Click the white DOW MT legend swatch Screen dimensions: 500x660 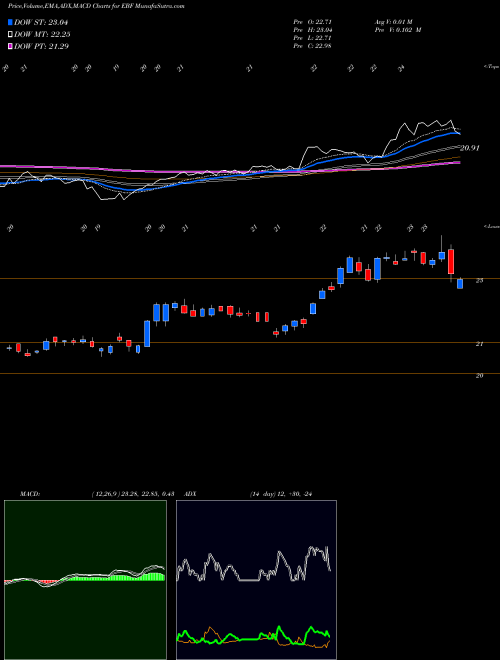coord(11,35)
